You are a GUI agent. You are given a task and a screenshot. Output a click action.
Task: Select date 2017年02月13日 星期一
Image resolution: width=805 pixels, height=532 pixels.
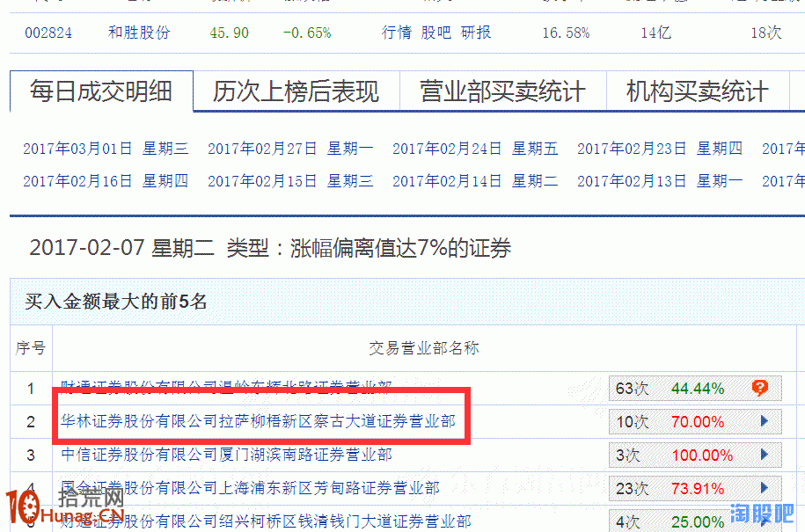(x=660, y=181)
